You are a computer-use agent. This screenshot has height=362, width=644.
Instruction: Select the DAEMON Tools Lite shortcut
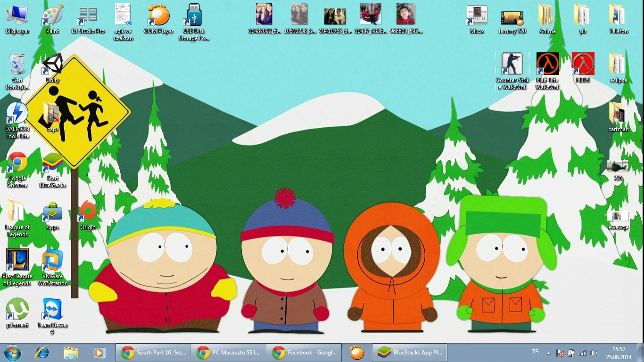click(x=17, y=121)
